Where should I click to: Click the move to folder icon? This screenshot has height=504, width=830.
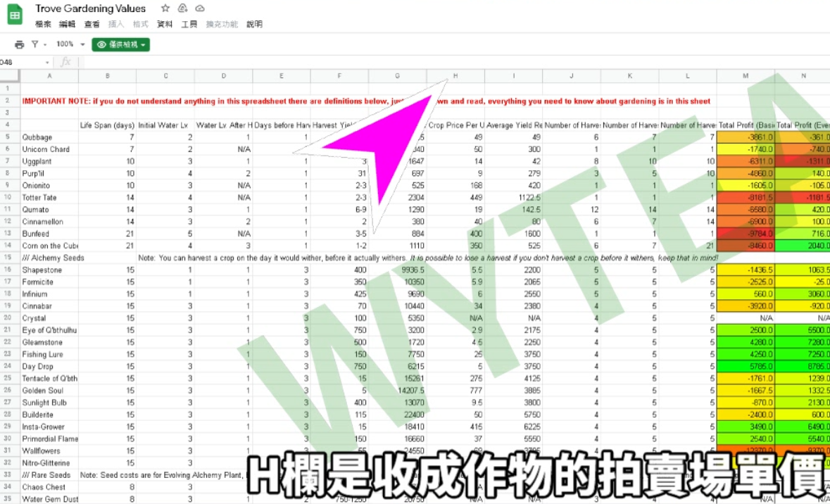coord(182,8)
